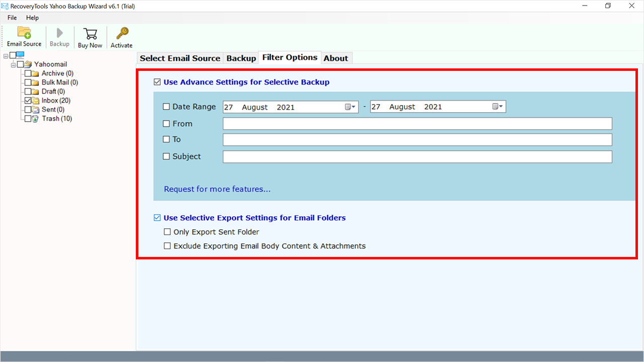
Task: Click into the Subject text field
Action: click(418, 156)
